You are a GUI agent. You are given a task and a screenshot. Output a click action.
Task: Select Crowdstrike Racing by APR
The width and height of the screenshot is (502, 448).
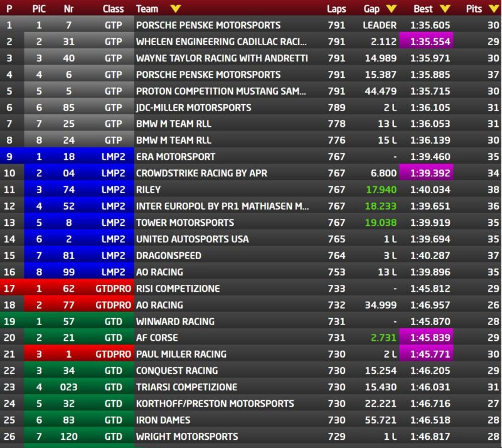201,173
